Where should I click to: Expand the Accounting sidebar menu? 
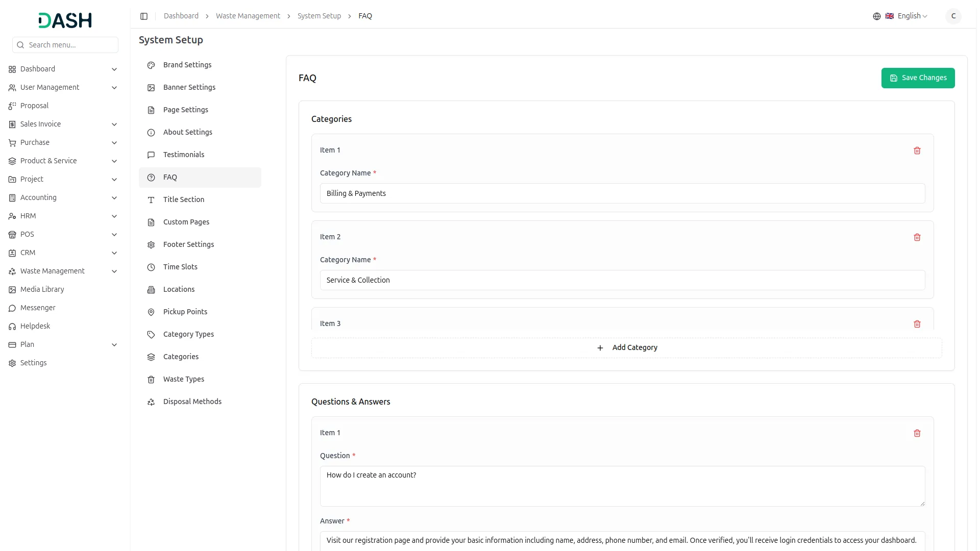tap(114, 198)
